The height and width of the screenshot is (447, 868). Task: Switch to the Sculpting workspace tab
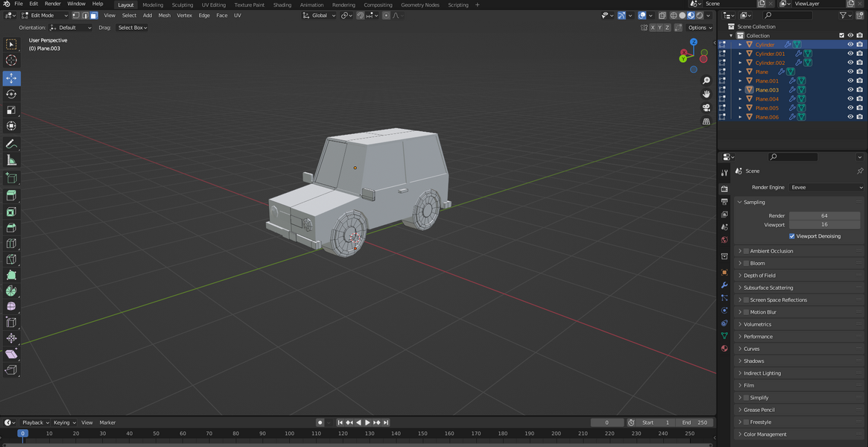[x=182, y=5]
